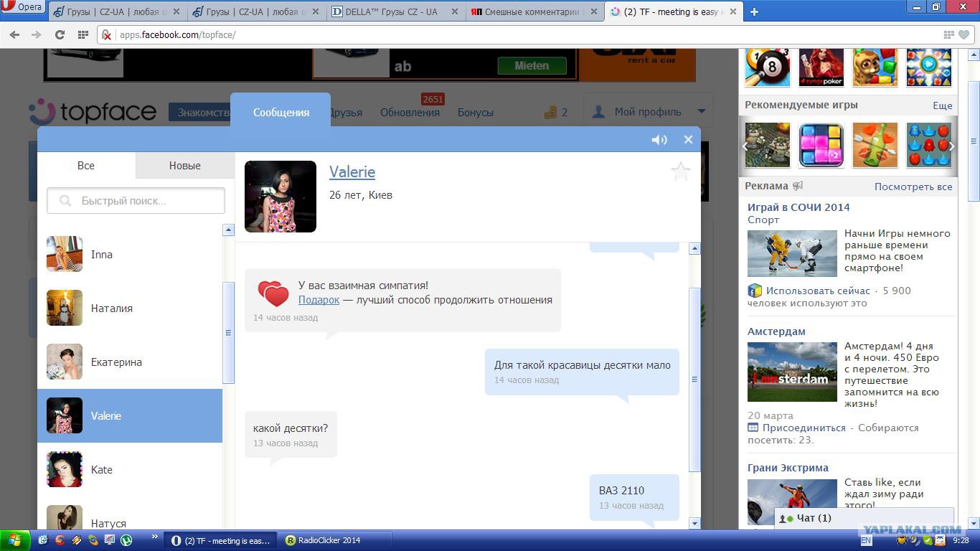The image size is (980, 551).
Task: Switch the EN language indicator
Action: click(x=867, y=540)
